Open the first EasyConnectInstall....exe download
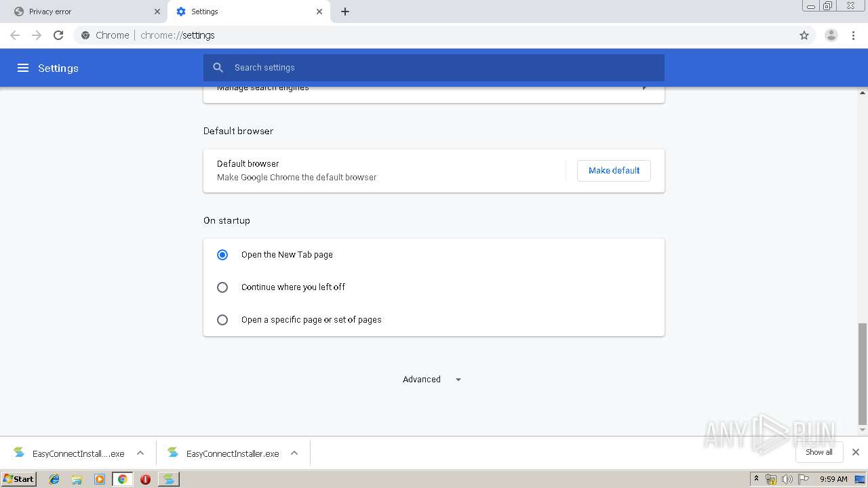 point(79,453)
